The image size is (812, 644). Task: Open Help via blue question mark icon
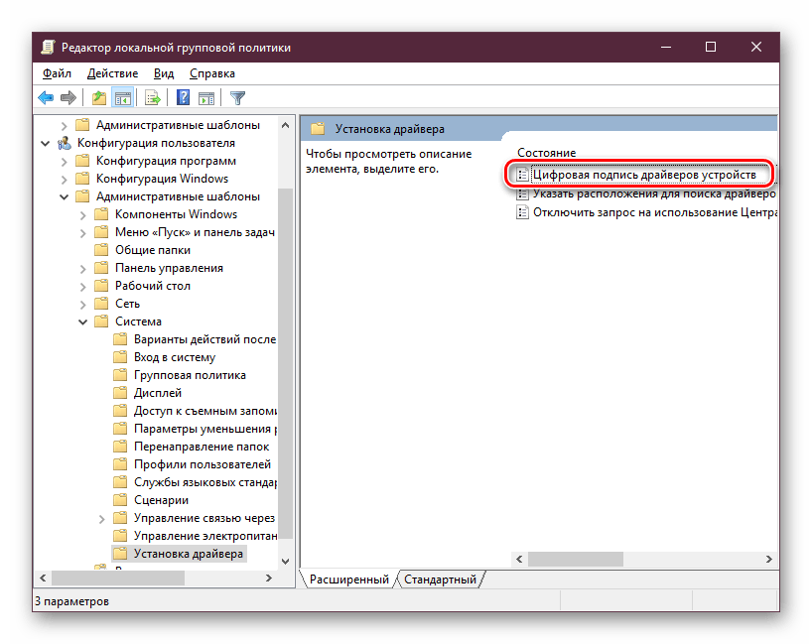click(184, 97)
